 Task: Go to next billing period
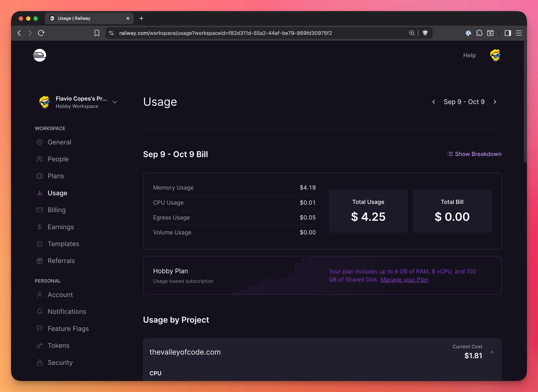[x=495, y=102]
